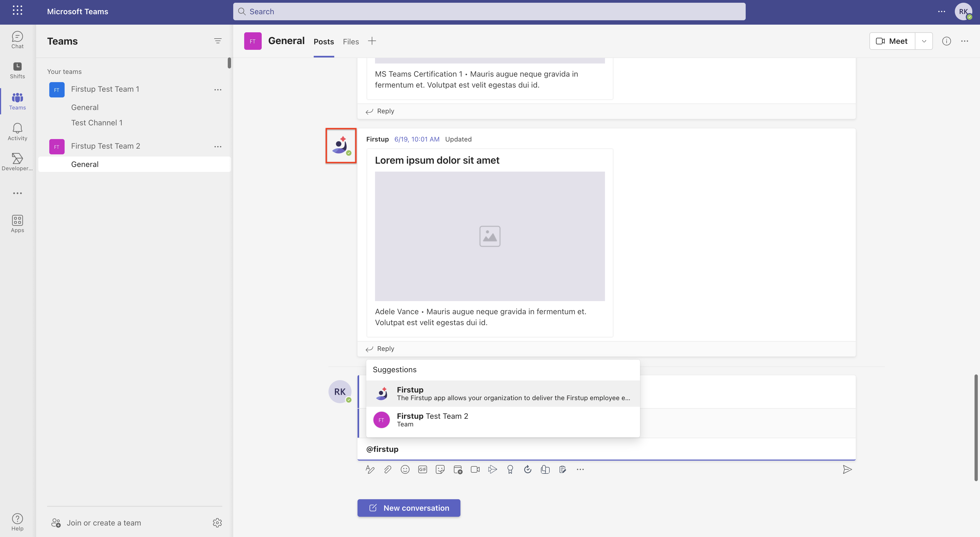Viewport: 980px width, 537px height.
Task: Add a new tab with plus
Action: (372, 41)
